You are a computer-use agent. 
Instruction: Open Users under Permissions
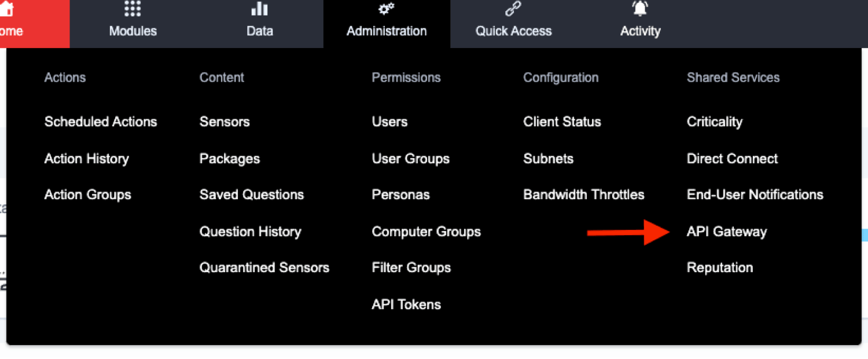(x=389, y=122)
